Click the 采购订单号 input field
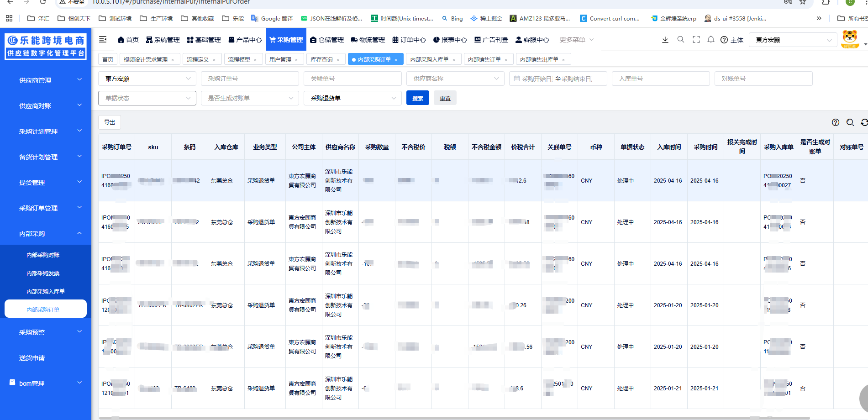The height and width of the screenshot is (420, 868). tap(250, 79)
